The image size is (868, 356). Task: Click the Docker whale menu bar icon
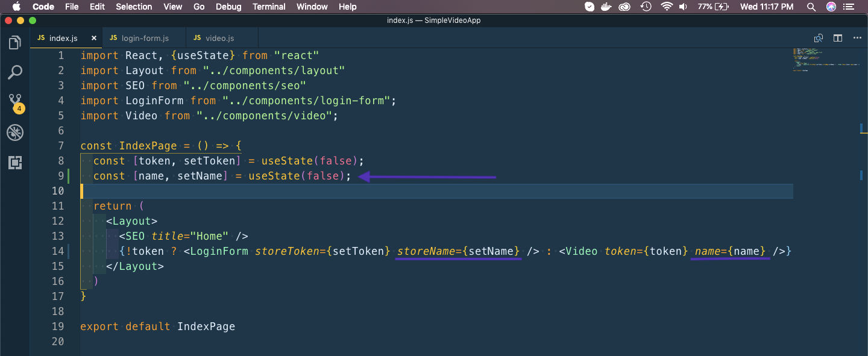[x=607, y=7]
